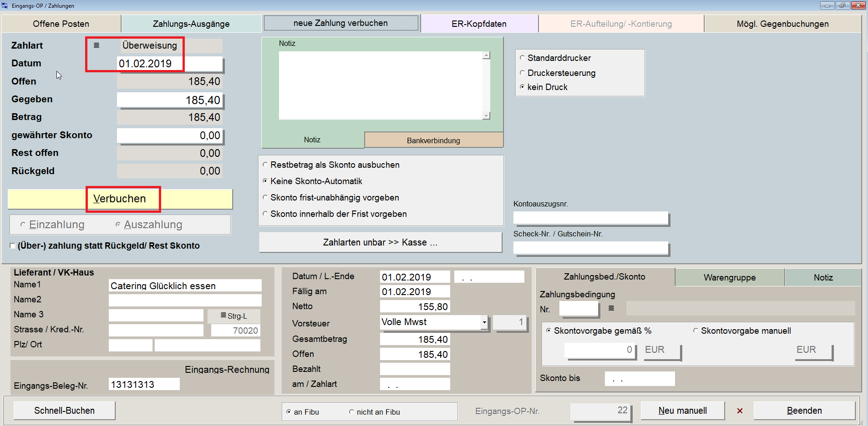The height and width of the screenshot is (426, 868).
Task: Open the Warengruppe tab
Action: click(x=730, y=277)
